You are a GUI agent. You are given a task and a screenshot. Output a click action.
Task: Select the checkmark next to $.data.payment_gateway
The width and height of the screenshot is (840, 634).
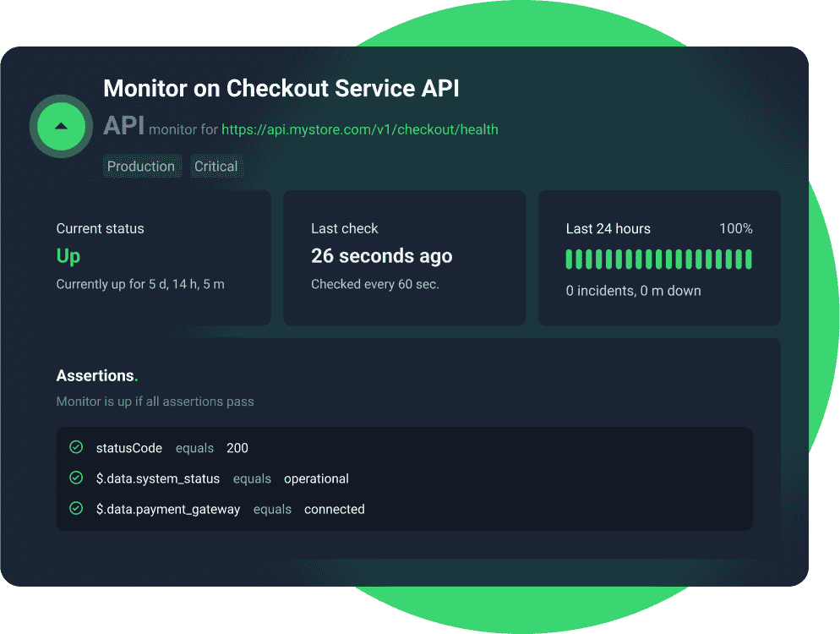pos(75,508)
